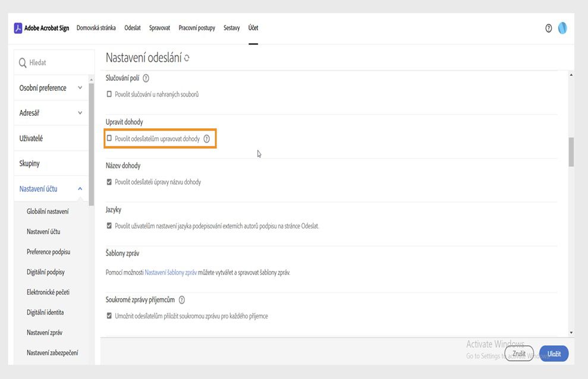Enable Povolit odesílatelům upravovat dohody checkbox
This screenshot has width=588, height=379.
[109, 138]
